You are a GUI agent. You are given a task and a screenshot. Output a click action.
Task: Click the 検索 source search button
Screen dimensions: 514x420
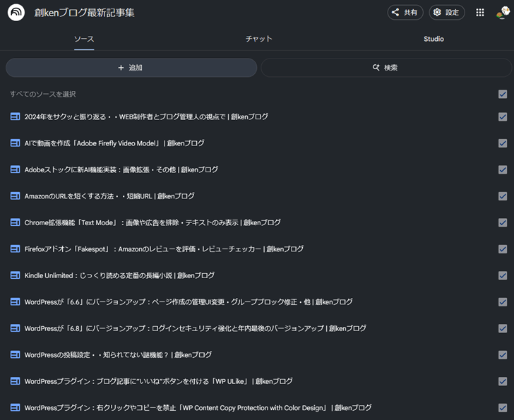(385, 68)
